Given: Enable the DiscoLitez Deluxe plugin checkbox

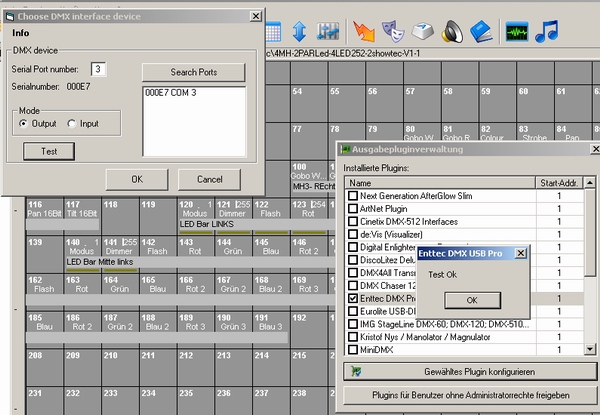Looking at the screenshot, I should [352, 260].
